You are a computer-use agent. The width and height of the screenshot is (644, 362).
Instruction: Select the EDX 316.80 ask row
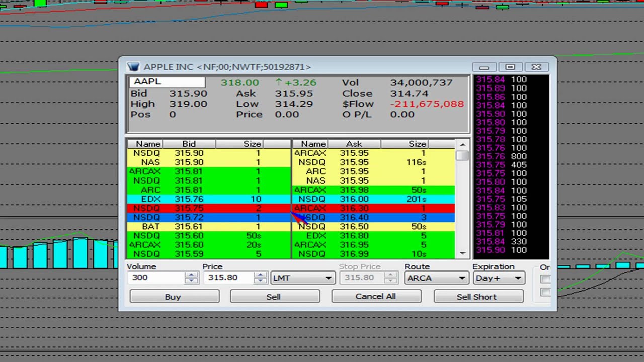click(374, 236)
